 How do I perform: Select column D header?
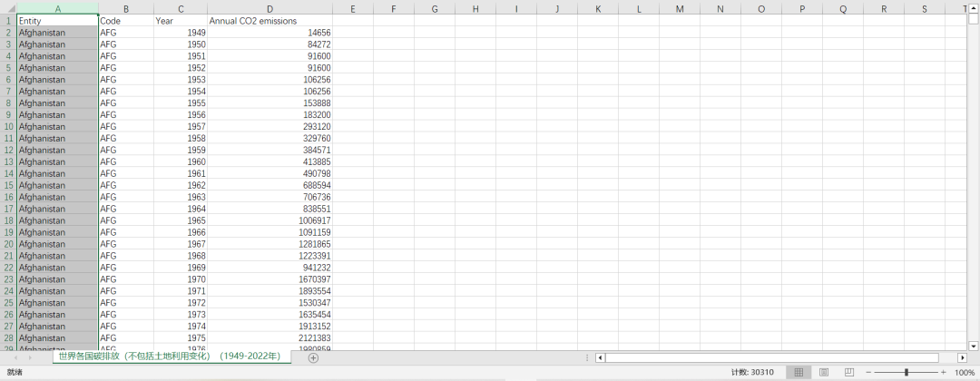pos(270,9)
